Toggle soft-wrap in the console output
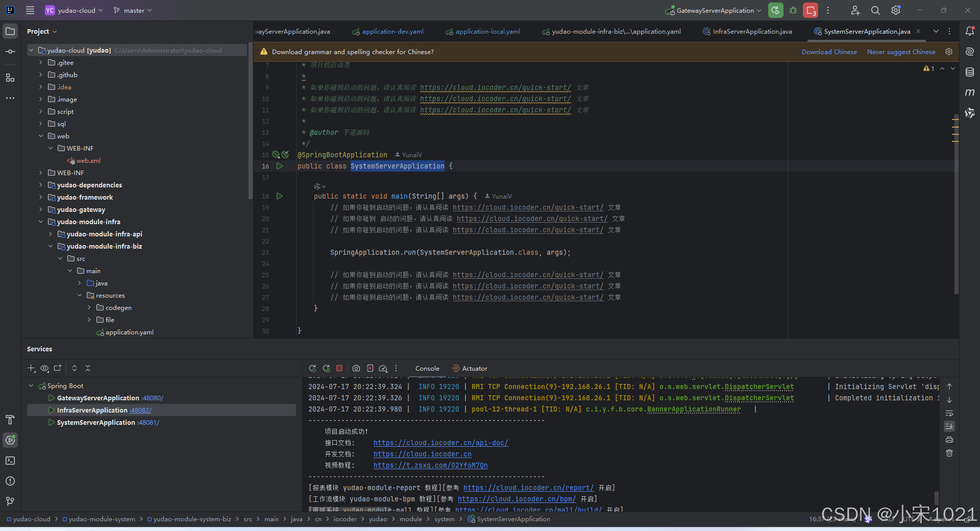980x531 pixels. click(x=949, y=413)
